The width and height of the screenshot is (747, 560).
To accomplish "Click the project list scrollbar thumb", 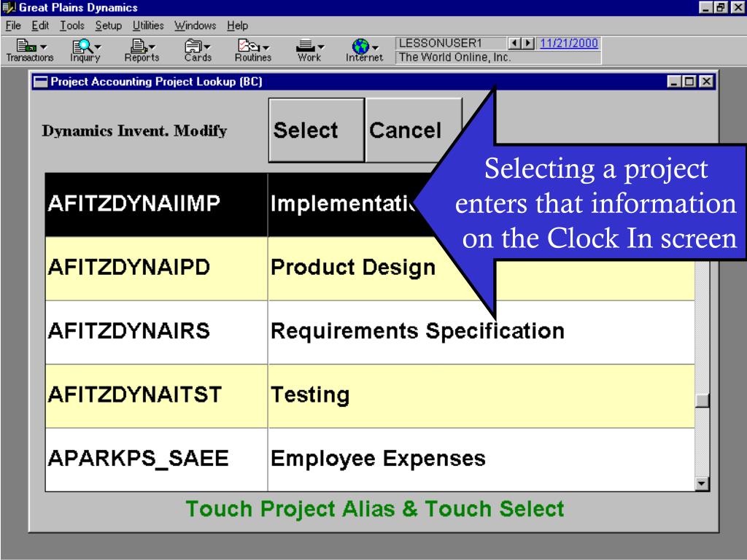I will coord(703,400).
